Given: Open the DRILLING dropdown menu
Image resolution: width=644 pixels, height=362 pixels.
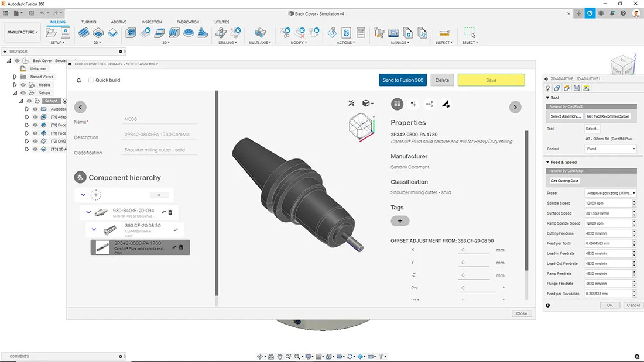Looking at the screenshot, I should [228, 43].
